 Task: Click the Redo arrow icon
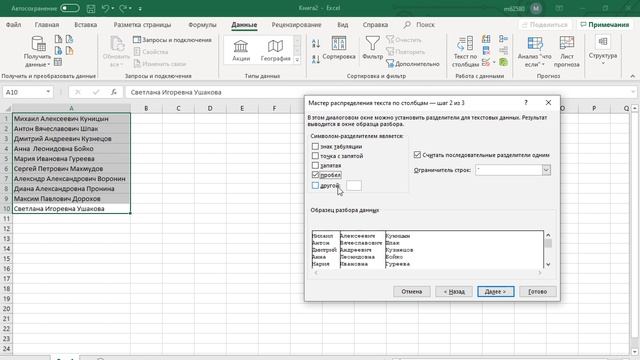click(123, 8)
